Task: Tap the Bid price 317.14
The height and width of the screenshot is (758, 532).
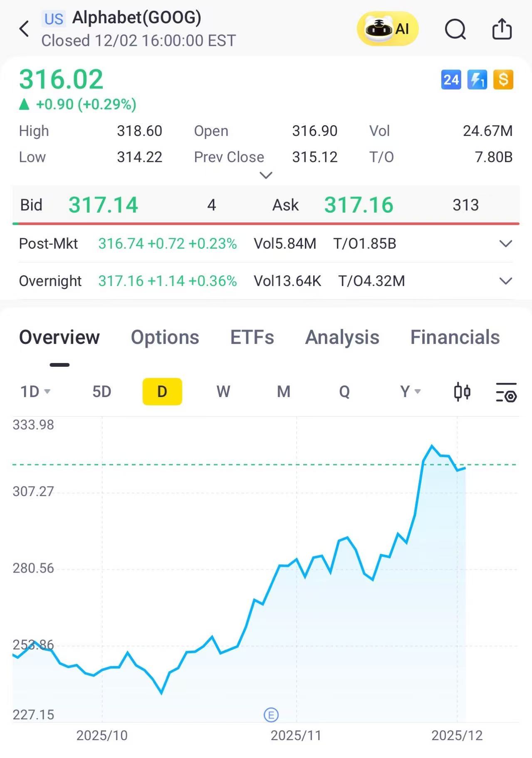Action: 103,205
